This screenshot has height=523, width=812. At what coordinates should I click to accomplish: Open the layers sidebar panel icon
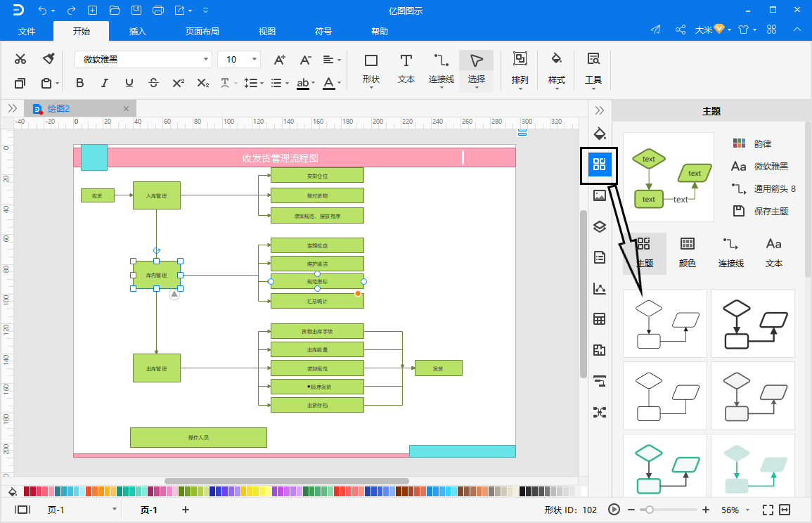click(599, 226)
